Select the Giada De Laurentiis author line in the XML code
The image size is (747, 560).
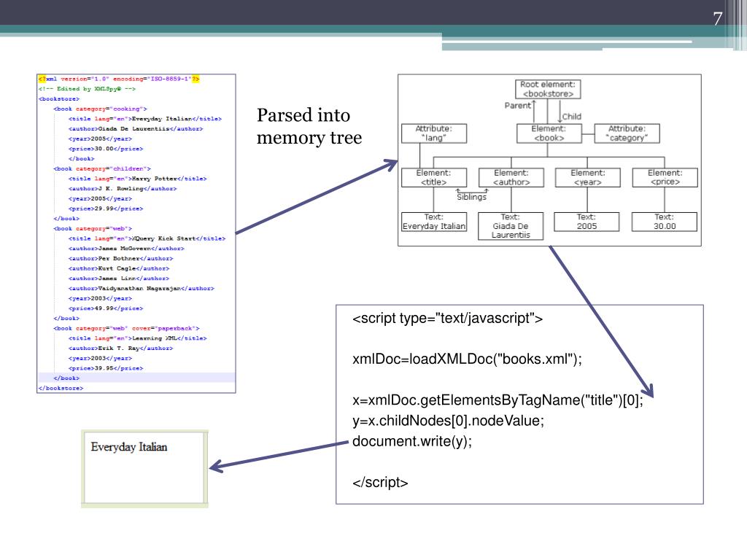coord(136,129)
